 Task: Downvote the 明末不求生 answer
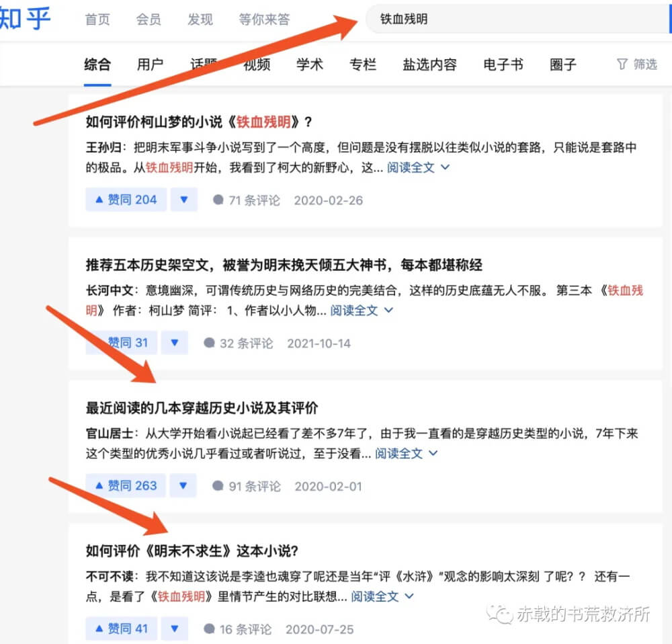point(175,629)
